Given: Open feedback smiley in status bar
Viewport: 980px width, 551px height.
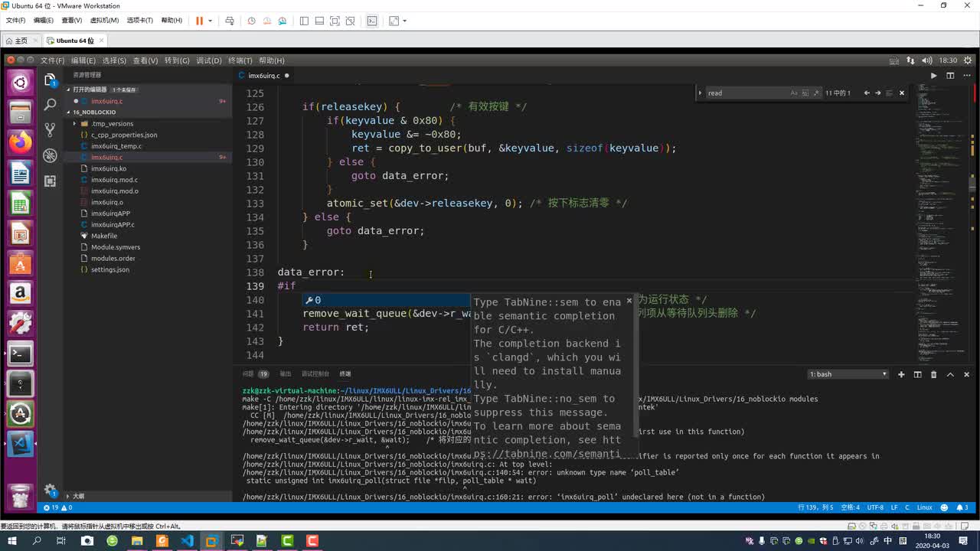Looking at the screenshot, I should [945, 507].
